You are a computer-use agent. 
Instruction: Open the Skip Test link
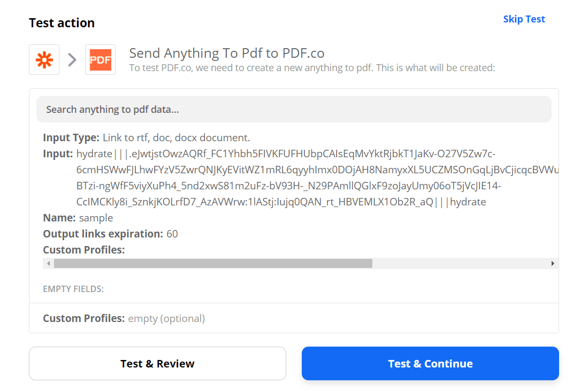tap(524, 19)
